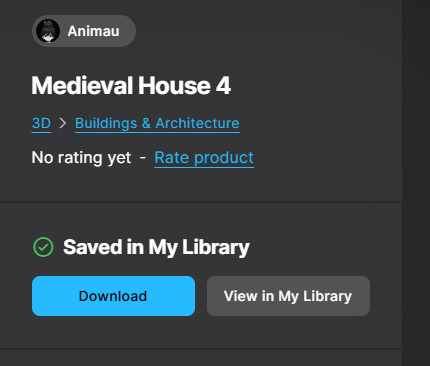
Task: Click the Animau name text in chip
Action: click(93, 31)
